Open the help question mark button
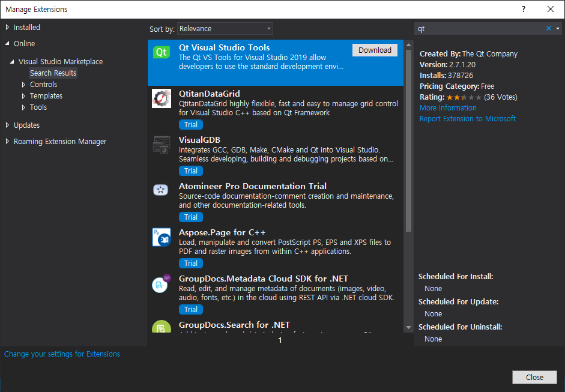This screenshot has width=565, height=392. point(524,10)
